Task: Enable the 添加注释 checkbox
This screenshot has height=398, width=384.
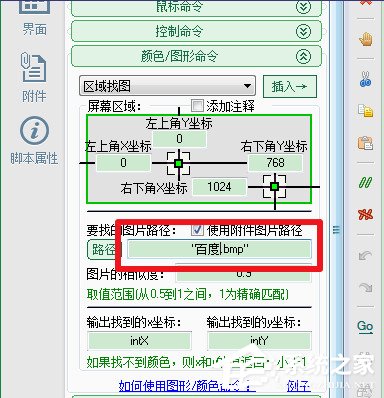Action: pos(197,106)
